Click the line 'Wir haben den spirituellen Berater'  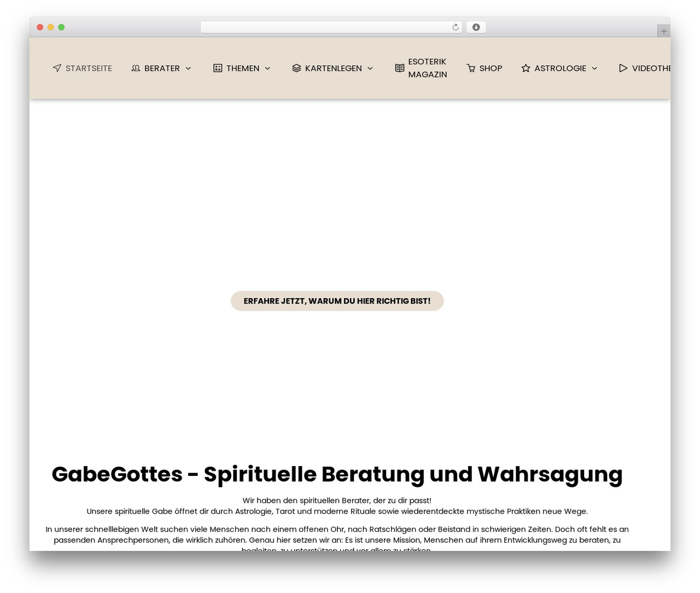click(337, 500)
